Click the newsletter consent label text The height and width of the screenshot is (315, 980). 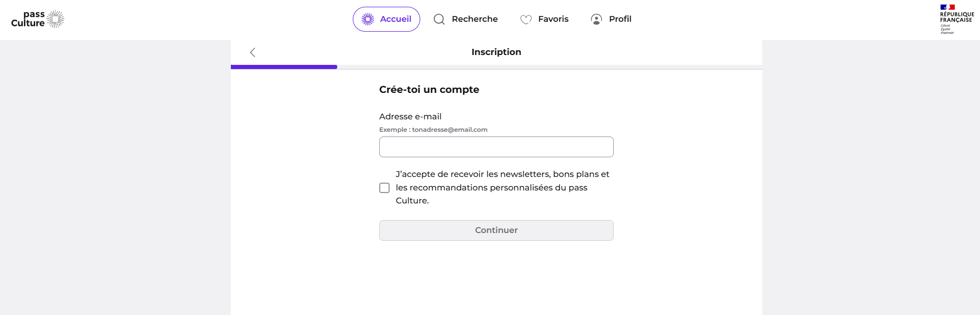click(x=502, y=187)
